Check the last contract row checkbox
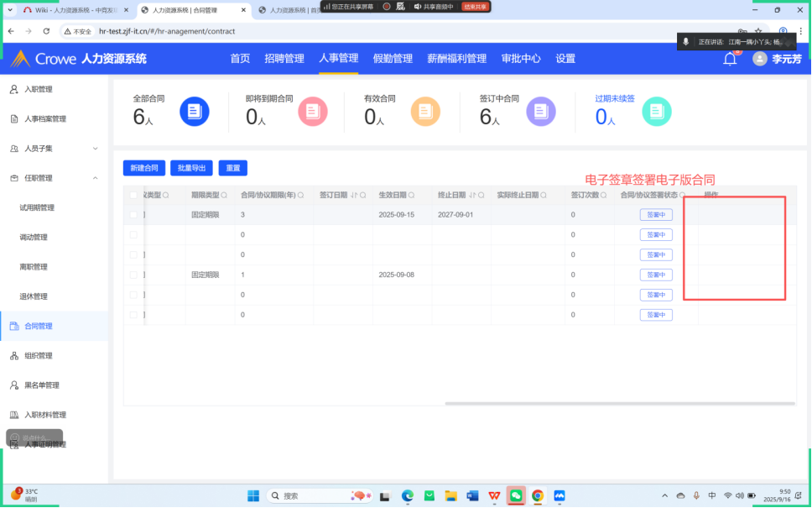The height and width of the screenshot is (508, 812). (133, 315)
